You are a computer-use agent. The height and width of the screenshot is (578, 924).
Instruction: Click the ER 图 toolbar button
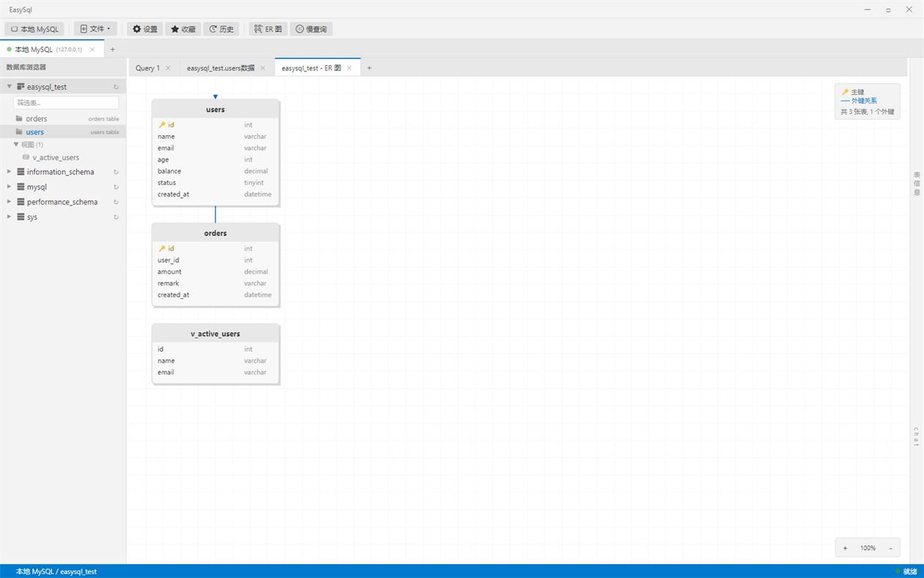click(x=268, y=29)
